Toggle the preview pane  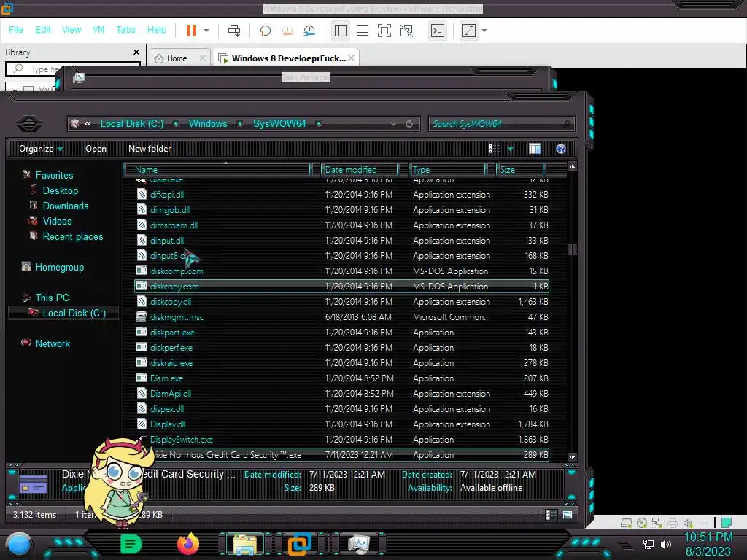(535, 149)
